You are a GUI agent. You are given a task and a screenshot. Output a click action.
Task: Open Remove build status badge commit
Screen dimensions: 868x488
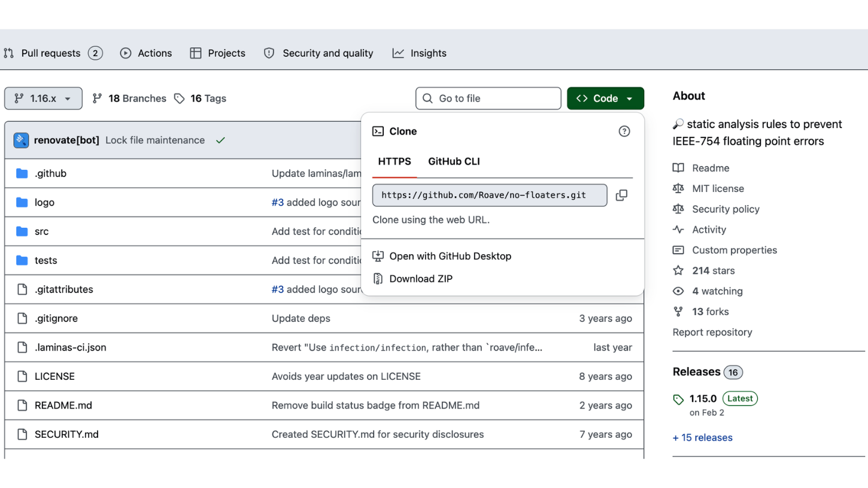(375, 405)
